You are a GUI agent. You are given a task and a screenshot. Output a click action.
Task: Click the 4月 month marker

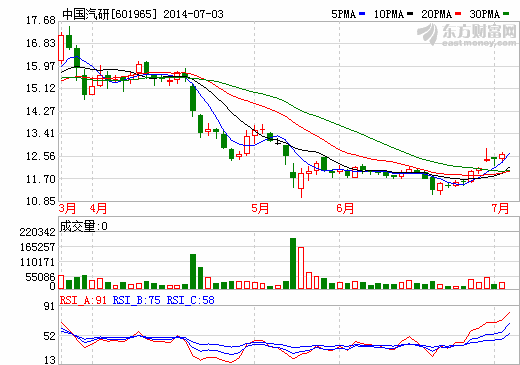pos(98,209)
